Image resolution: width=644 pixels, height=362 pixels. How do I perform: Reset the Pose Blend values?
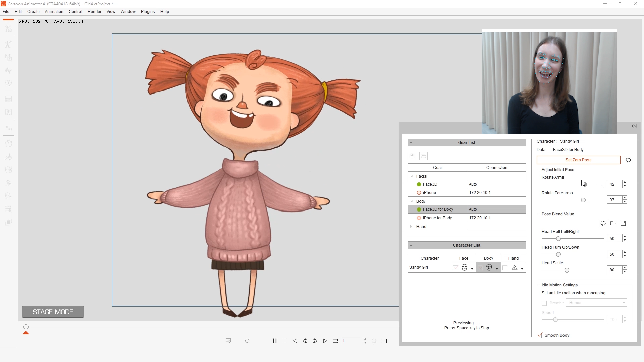point(603,223)
